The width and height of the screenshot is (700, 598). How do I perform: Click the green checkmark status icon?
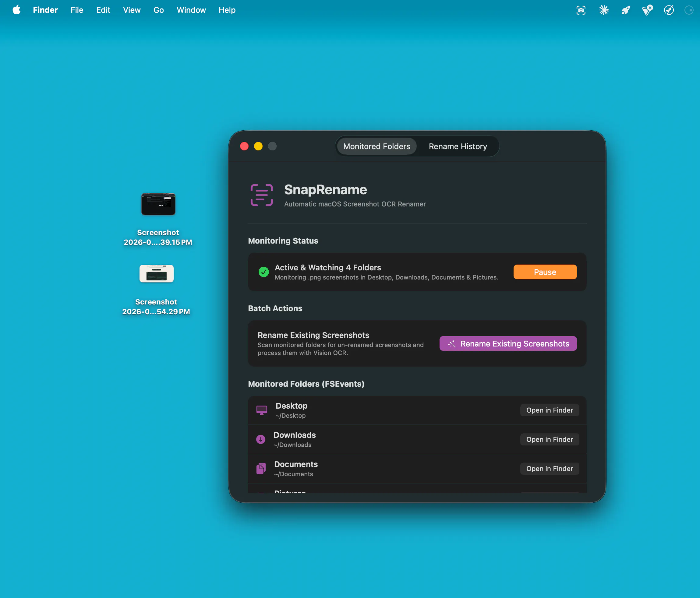(263, 272)
